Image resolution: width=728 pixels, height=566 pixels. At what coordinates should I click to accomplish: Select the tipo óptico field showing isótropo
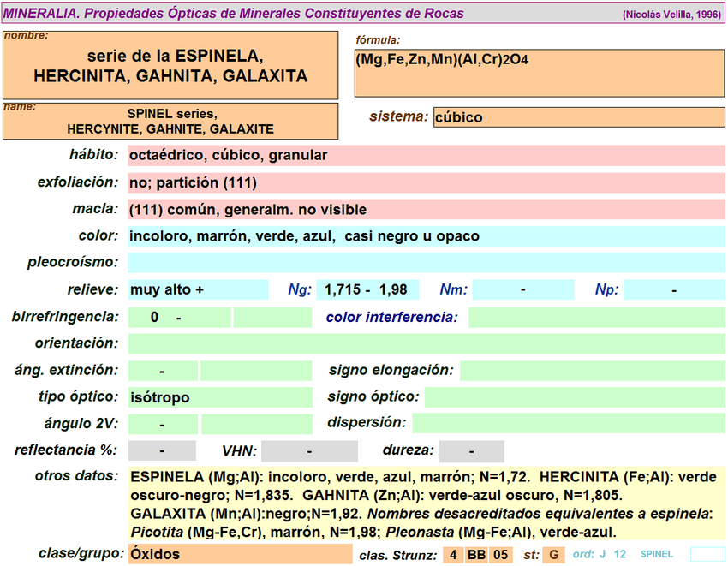219,397
